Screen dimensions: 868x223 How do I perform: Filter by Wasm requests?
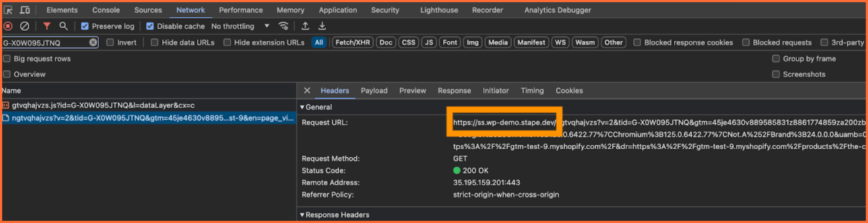tap(585, 42)
